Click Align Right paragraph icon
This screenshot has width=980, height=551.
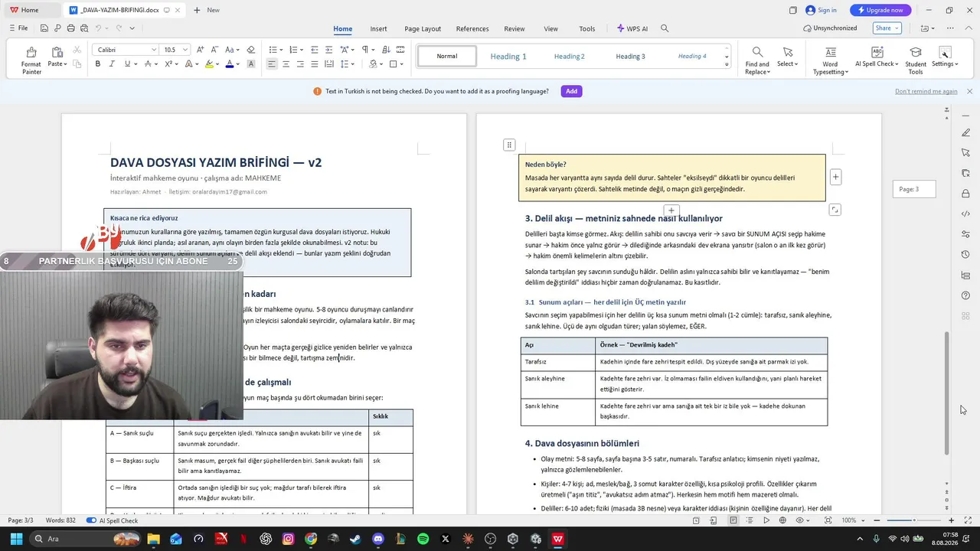point(300,64)
